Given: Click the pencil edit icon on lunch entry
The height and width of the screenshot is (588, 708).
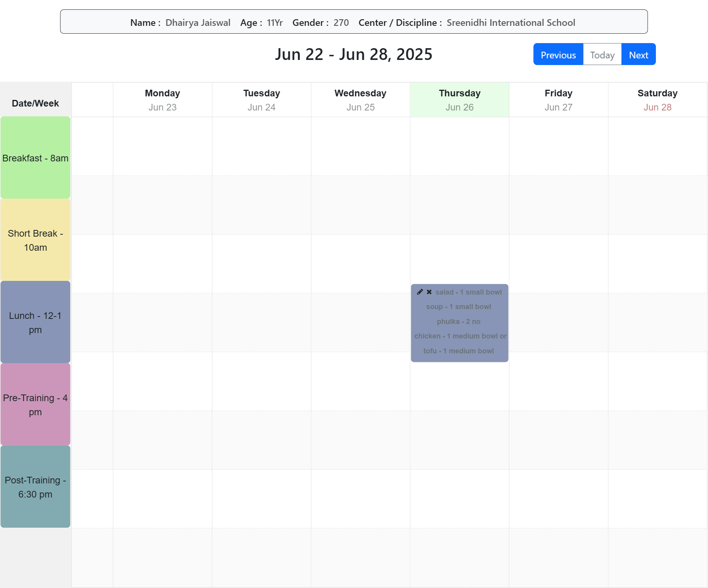Looking at the screenshot, I should click(x=420, y=292).
